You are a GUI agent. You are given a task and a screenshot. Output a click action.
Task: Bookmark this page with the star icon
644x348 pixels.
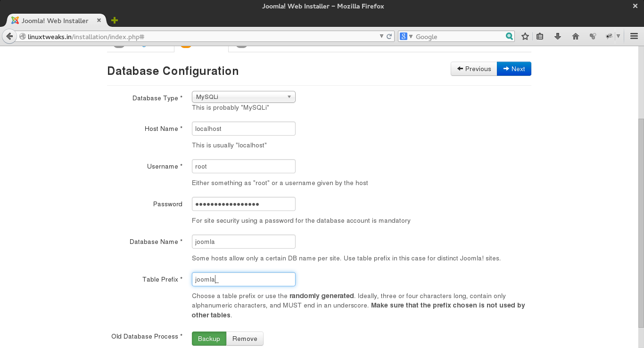[525, 36]
